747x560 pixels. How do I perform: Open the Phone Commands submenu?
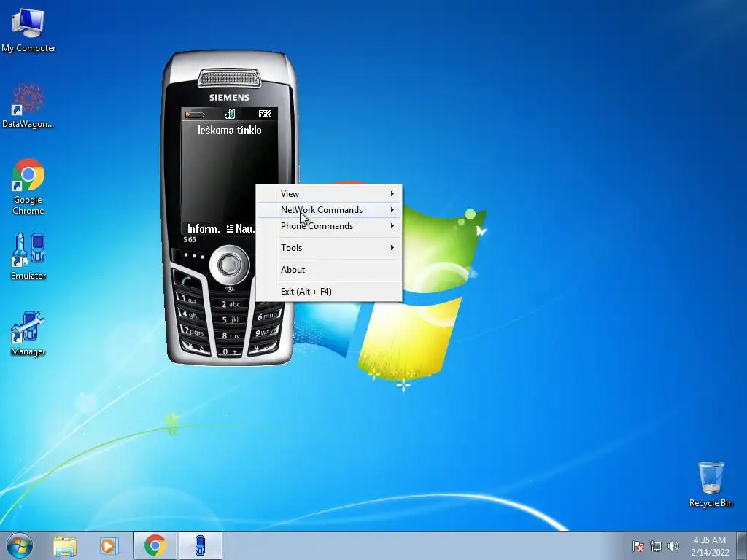point(329,226)
